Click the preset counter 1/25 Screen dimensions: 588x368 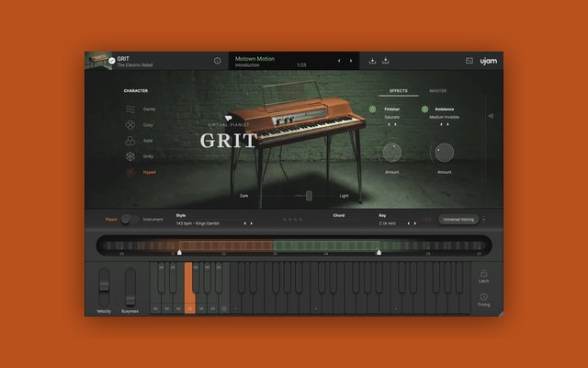(x=301, y=65)
